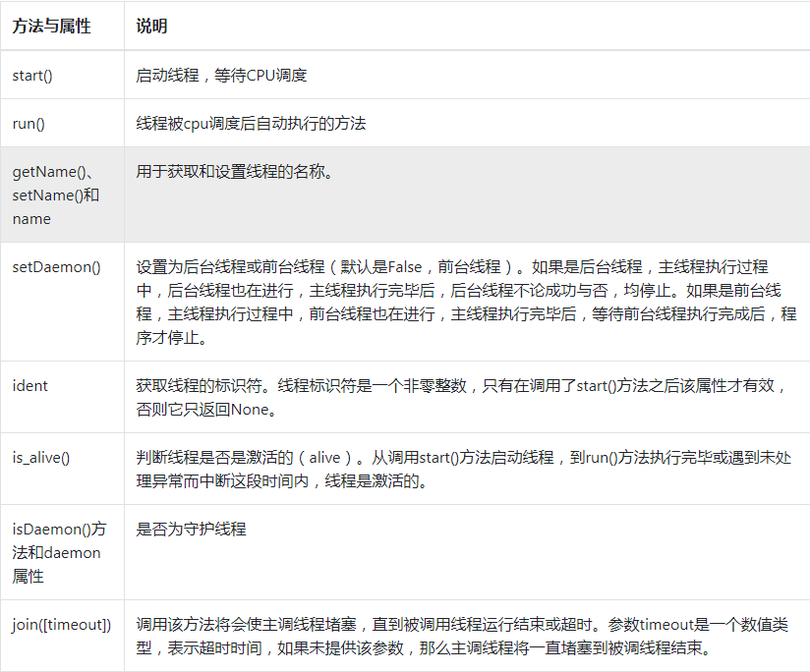Image resolution: width=810 pixels, height=672 pixels.
Task: Click the '是否为守护线程' description
Action: tap(191, 530)
